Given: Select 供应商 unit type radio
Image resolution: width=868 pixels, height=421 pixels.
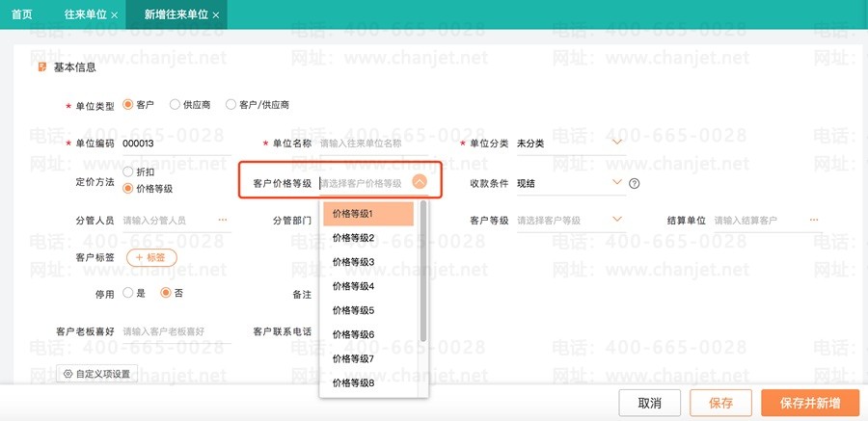Looking at the screenshot, I should tap(175, 104).
